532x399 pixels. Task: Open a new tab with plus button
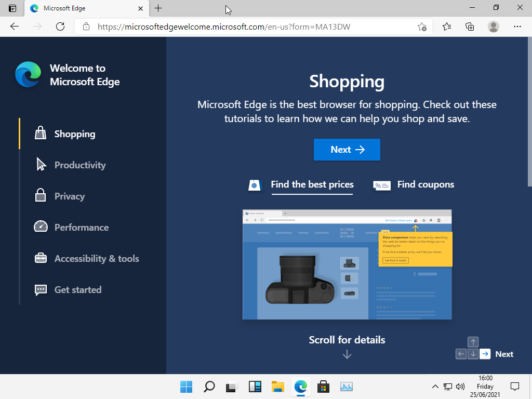[158, 8]
